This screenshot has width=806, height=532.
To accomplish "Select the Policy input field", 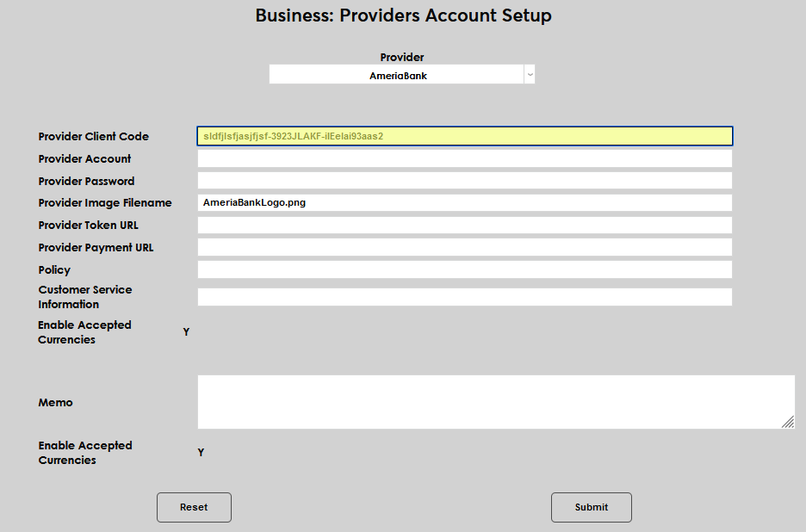I will point(464,270).
